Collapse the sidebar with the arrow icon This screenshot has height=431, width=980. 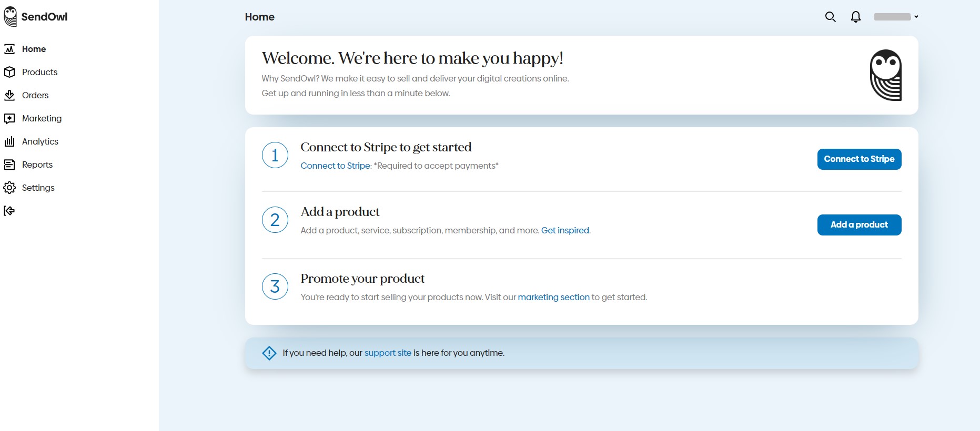click(x=9, y=211)
